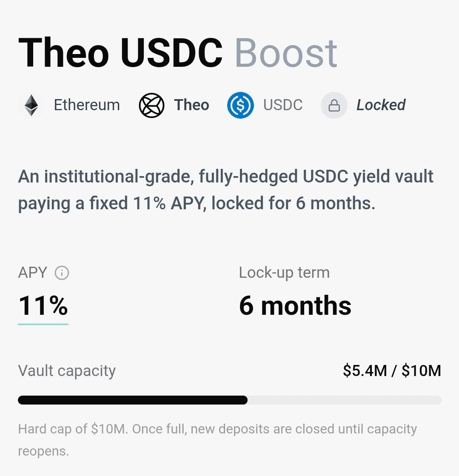
Task: Click the APY label text
Action: (x=32, y=273)
